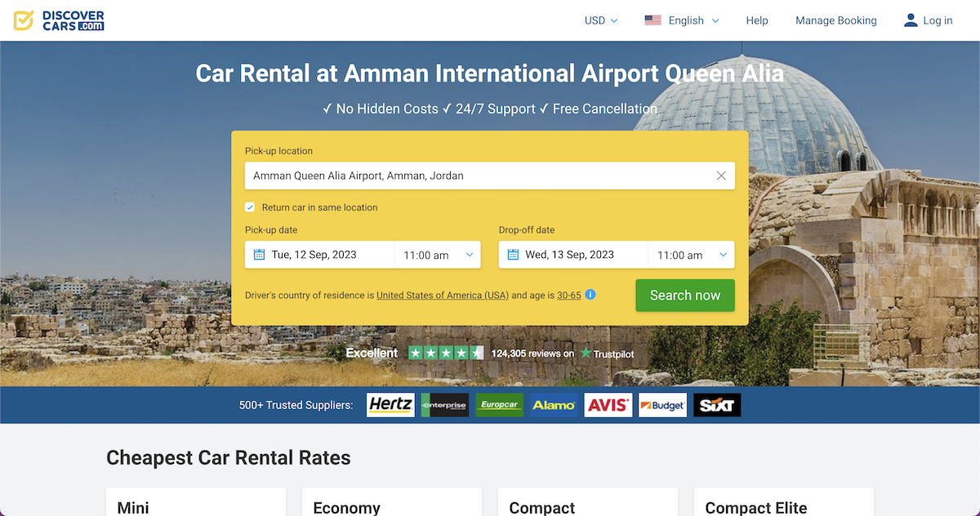980x516 pixels.
Task: Select the drop-off date Wed, 13 Sep, 2023
Action: pos(569,255)
